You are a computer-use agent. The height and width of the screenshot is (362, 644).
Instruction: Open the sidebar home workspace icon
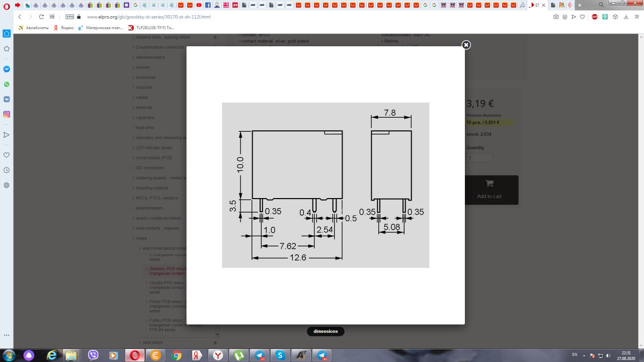pyautogui.click(x=7, y=34)
